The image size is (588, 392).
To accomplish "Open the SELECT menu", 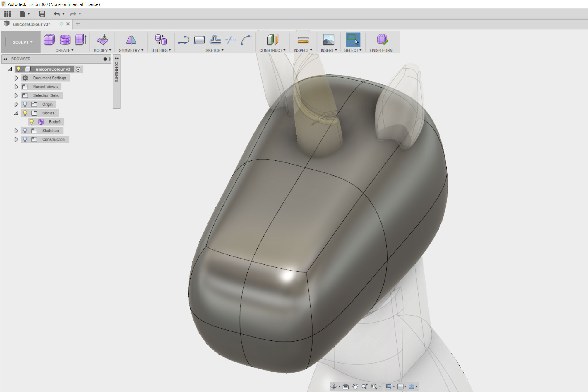I will tap(353, 50).
